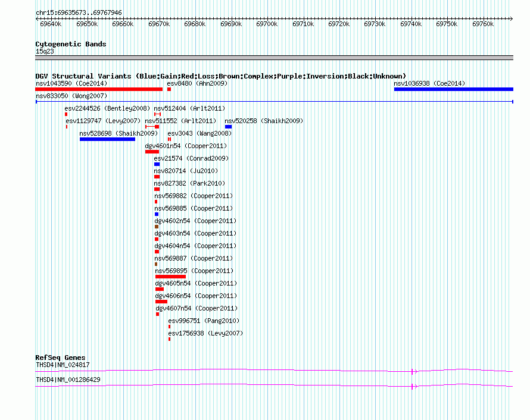
Task: Select the brown dgv4602n54 complex variant marker
Action: pyautogui.click(x=157, y=227)
